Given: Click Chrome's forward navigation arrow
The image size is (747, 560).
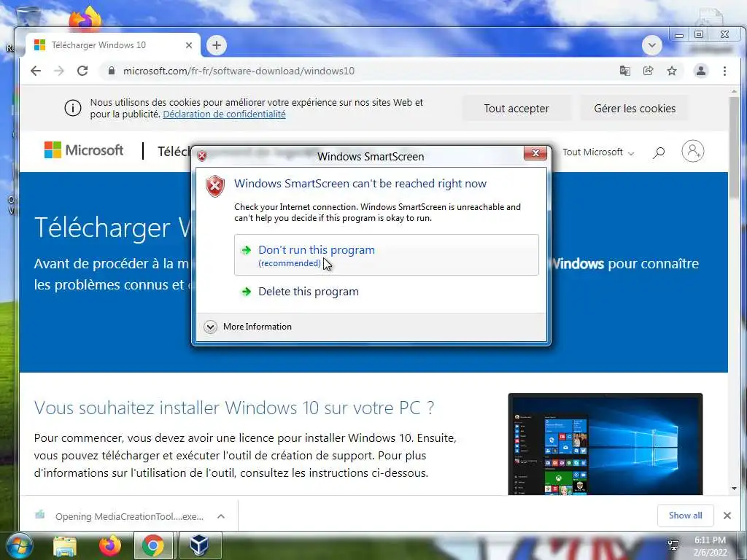Looking at the screenshot, I should tap(58, 71).
